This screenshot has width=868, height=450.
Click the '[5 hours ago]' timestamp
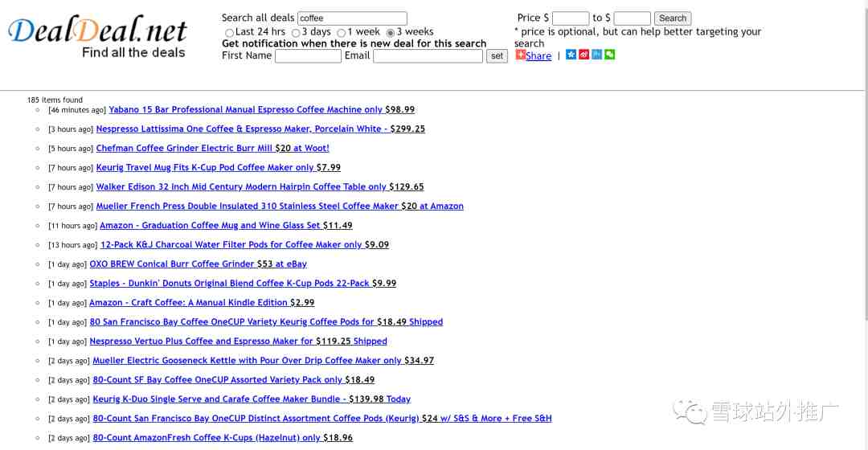[70, 149]
